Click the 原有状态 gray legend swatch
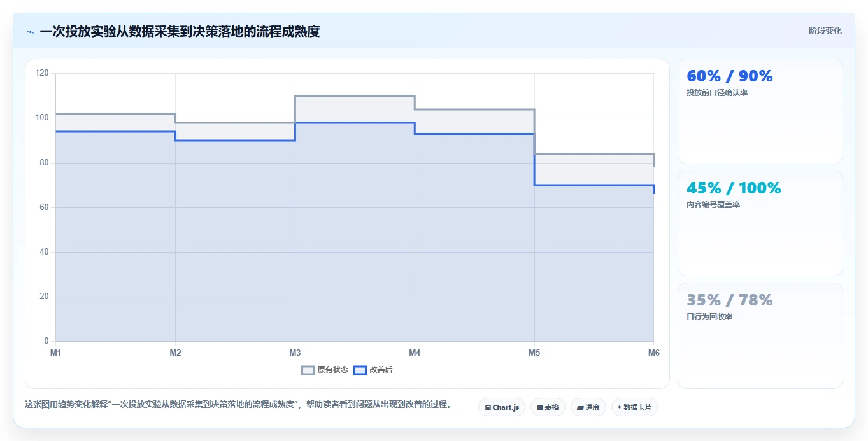 click(x=308, y=370)
